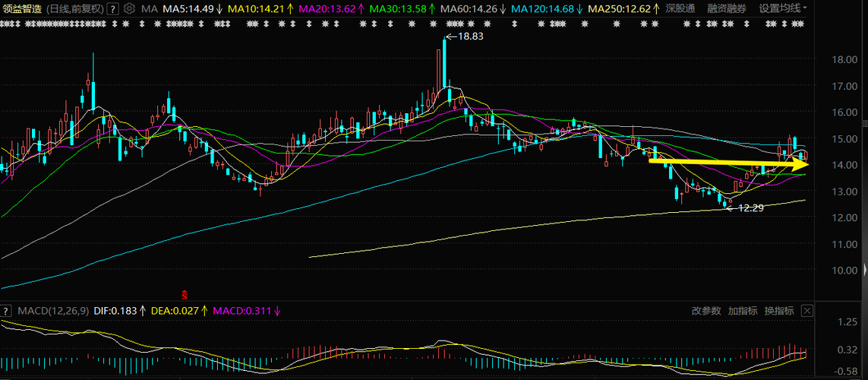Click the 16.00 price axis label
The height and width of the screenshot is (380, 868).
(x=844, y=112)
